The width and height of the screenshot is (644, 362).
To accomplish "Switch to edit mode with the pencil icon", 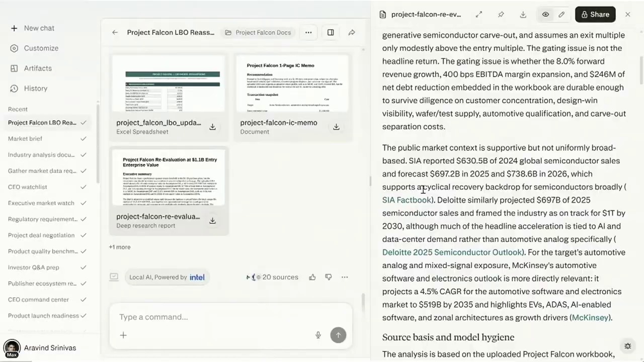I will 561,15.
